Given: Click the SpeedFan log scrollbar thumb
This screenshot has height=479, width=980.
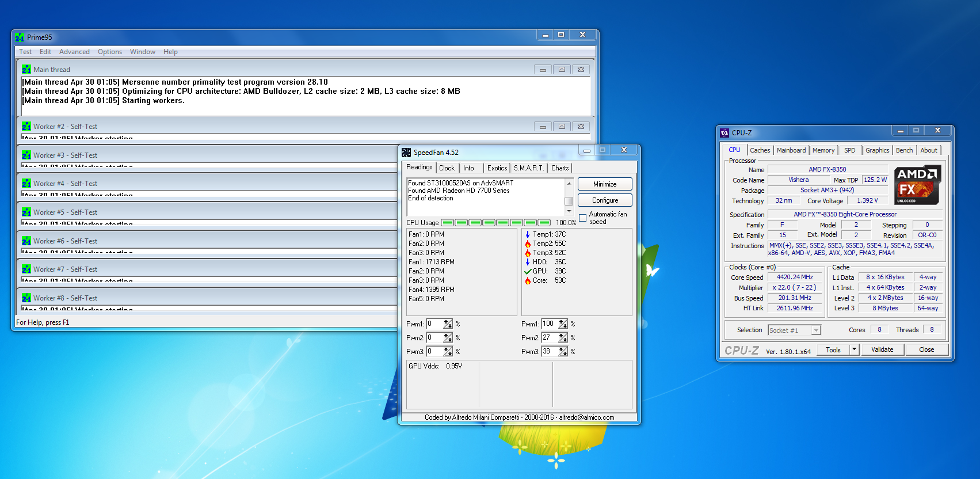Looking at the screenshot, I should pyautogui.click(x=569, y=201).
